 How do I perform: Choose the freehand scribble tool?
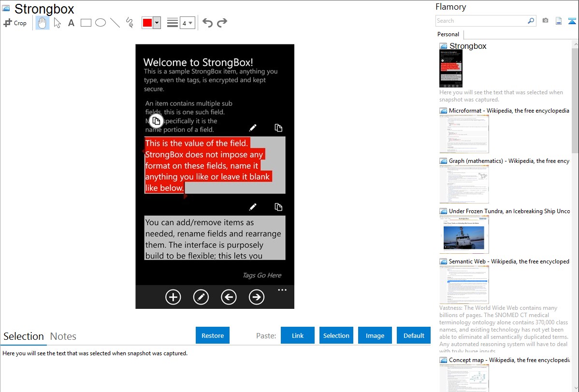coord(130,23)
